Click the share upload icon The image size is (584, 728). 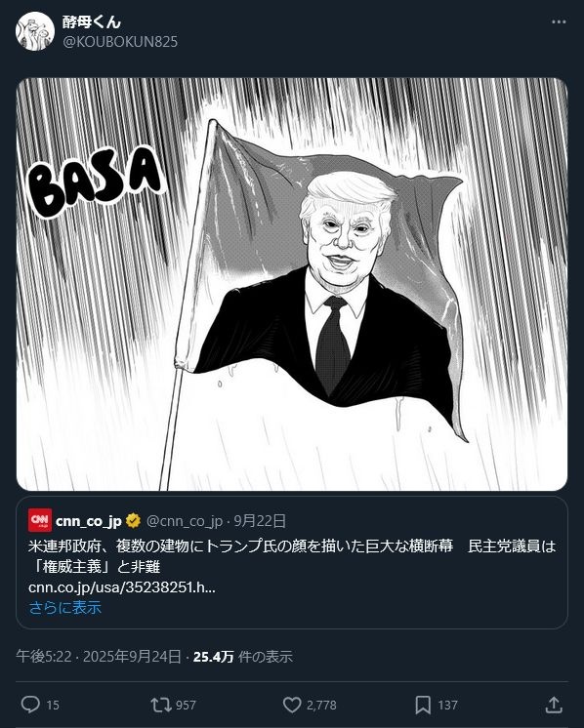pyautogui.click(x=554, y=705)
